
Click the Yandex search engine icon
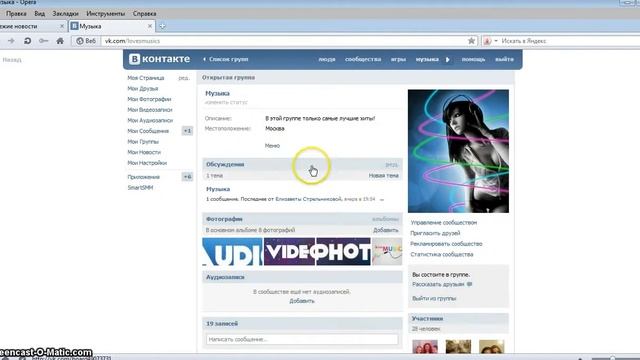pyautogui.click(x=487, y=41)
